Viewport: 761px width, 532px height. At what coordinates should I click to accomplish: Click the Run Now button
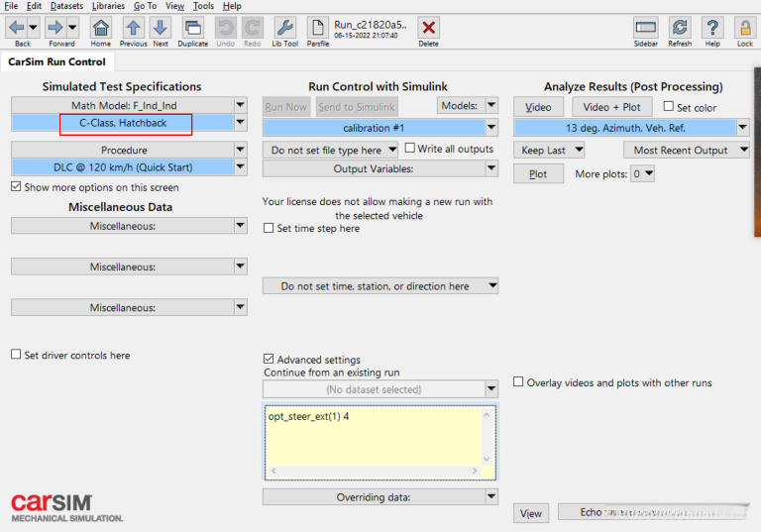coord(285,107)
